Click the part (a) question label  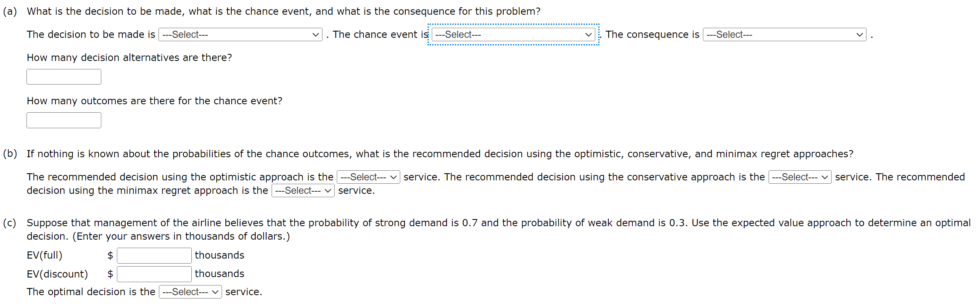point(10,11)
